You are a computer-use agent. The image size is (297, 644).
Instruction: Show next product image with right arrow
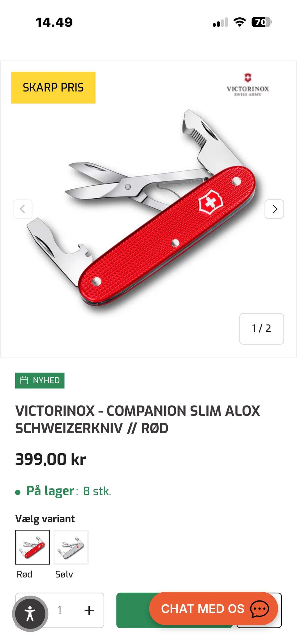[x=274, y=209]
